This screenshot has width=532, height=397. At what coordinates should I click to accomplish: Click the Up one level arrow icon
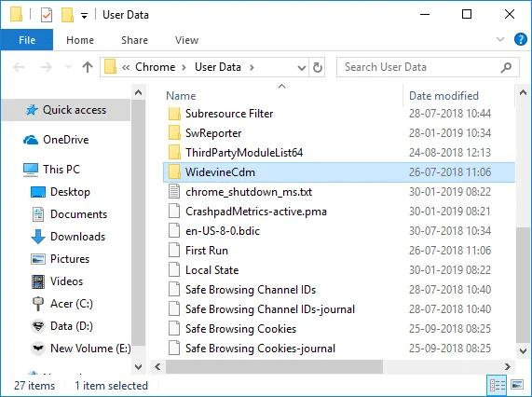pos(88,67)
